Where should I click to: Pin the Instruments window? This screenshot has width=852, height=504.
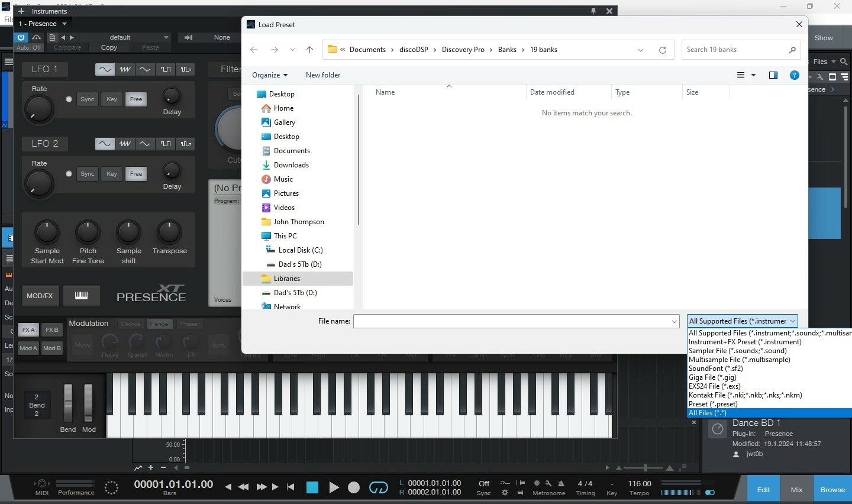tap(593, 11)
